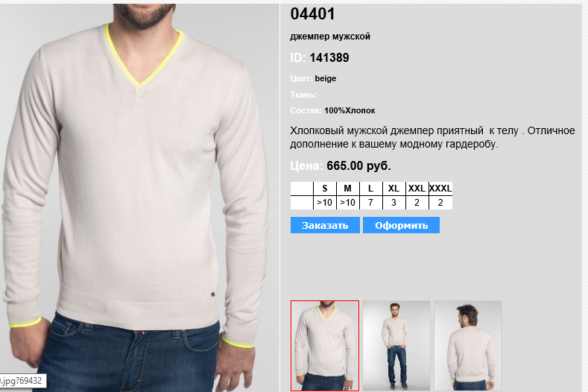Click the product code 04401 heading
The image size is (588, 392).
click(312, 14)
